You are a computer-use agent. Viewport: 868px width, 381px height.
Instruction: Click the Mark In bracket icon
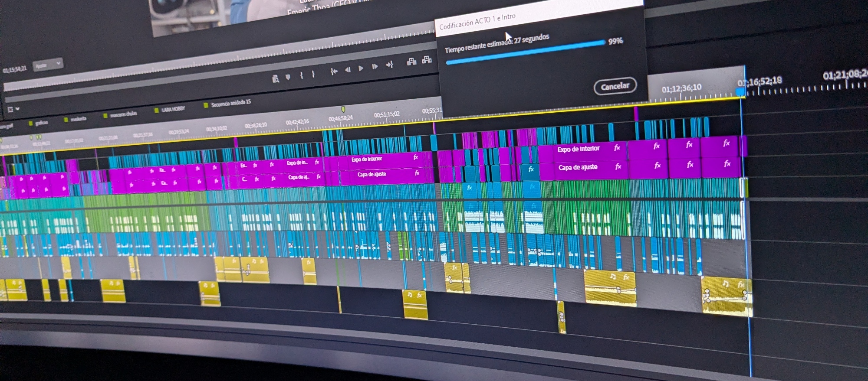[301, 75]
